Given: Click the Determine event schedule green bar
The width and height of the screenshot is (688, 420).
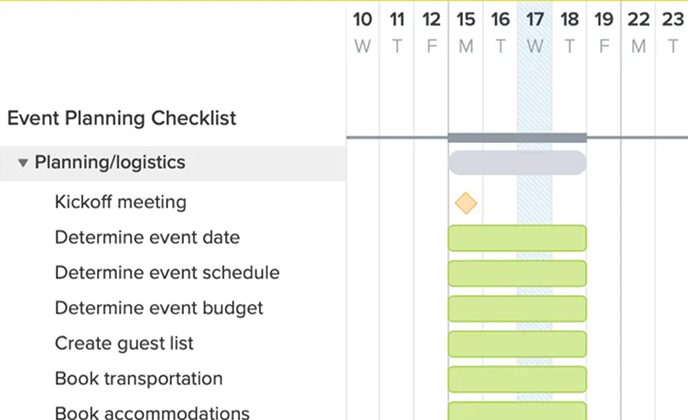Looking at the screenshot, I should point(517,273).
